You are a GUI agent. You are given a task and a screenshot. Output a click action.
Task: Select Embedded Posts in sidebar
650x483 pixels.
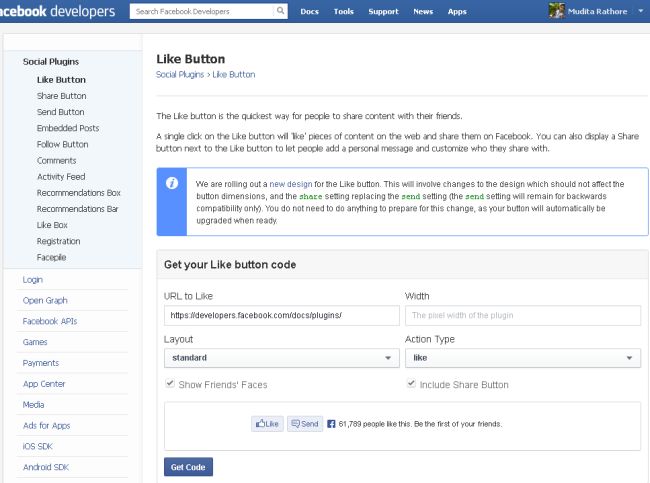68,128
